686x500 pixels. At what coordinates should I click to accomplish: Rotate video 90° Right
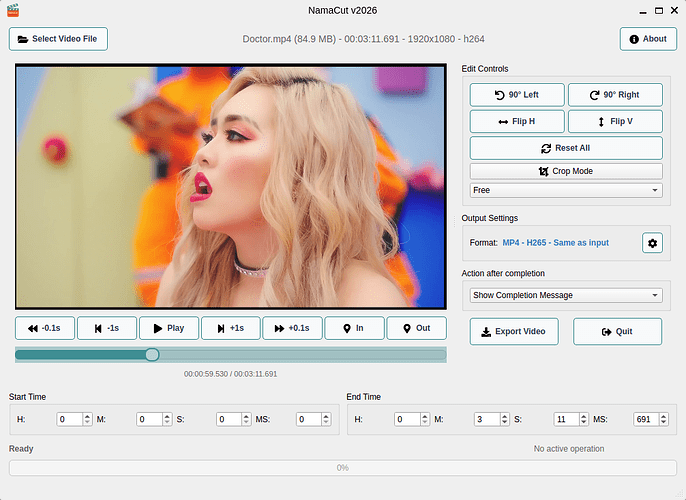615,95
